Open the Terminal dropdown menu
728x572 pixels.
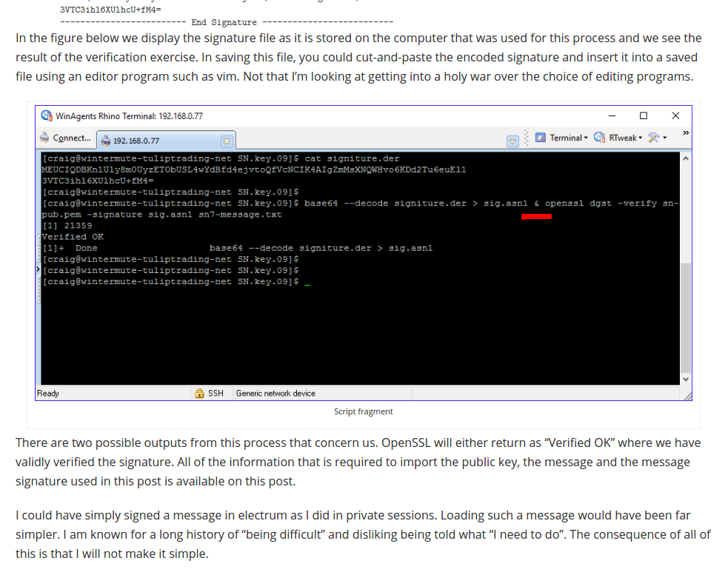[x=561, y=138]
